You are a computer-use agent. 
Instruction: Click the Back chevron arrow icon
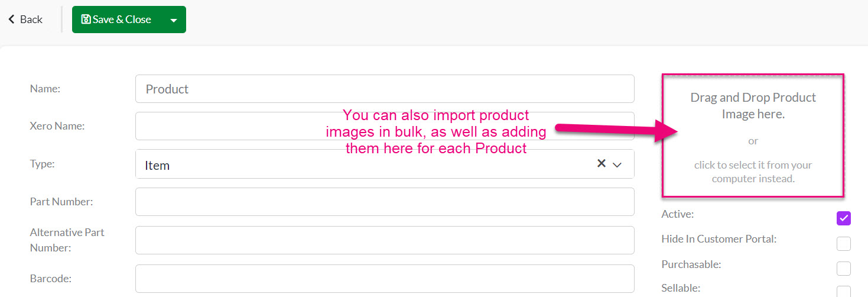(x=11, y=20)
